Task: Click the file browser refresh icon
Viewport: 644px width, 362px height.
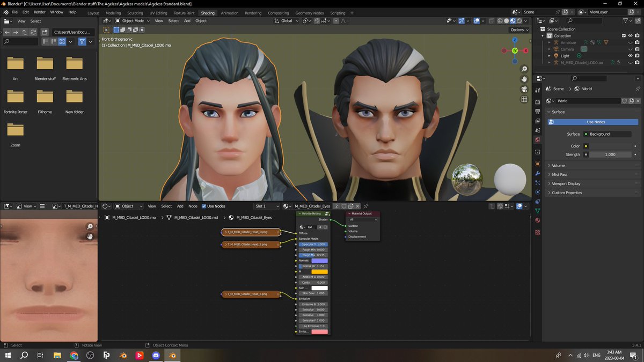Action: (33, 32)
